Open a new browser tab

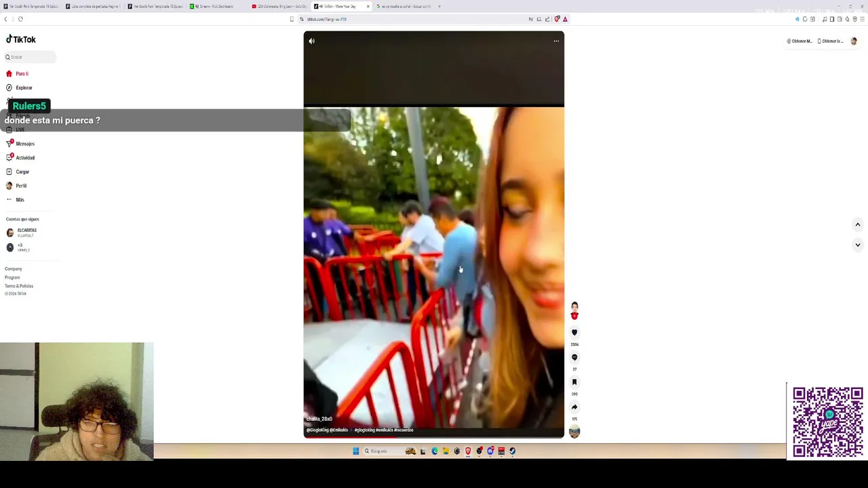click(439, 6)
